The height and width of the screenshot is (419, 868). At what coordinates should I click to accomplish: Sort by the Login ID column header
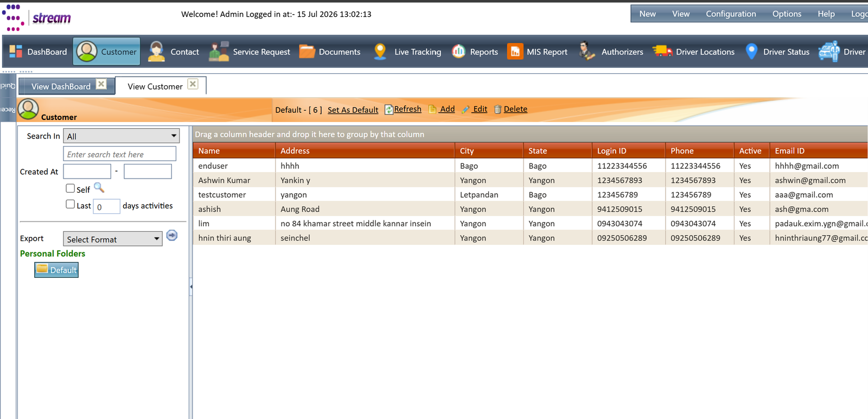629,151
